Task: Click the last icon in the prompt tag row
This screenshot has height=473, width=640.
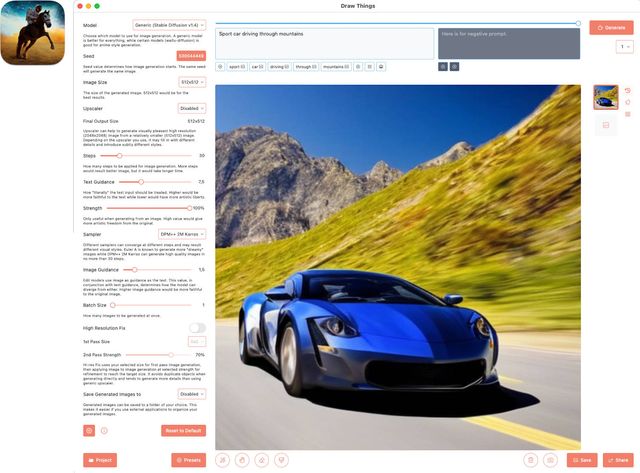Action: point(381,66)
